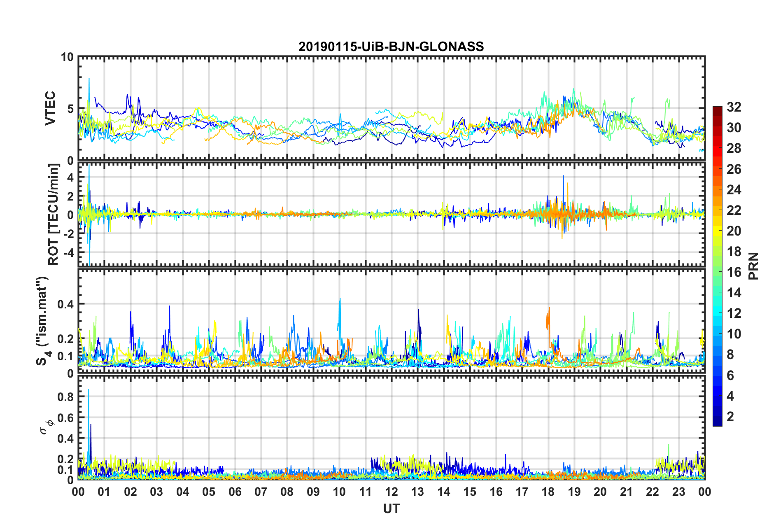Screen dimensions: 783x532
Task: Select the VTEC y-axis label
Action: 50,108
